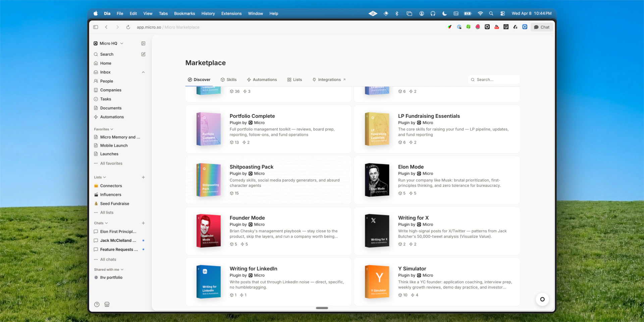The width and height of the screenshot is (644, 322).
Task: Open the Extensions menu
Action: (x=231, y=13)
